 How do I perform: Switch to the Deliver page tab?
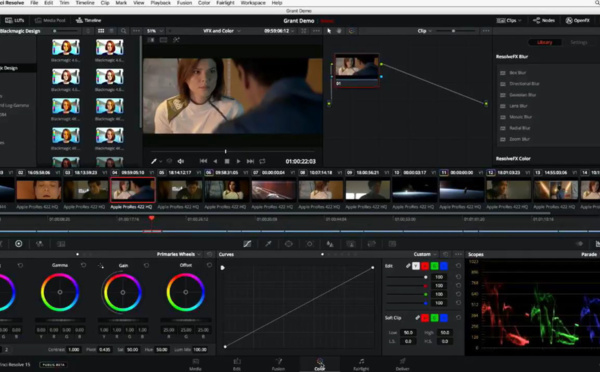point(402,364)
